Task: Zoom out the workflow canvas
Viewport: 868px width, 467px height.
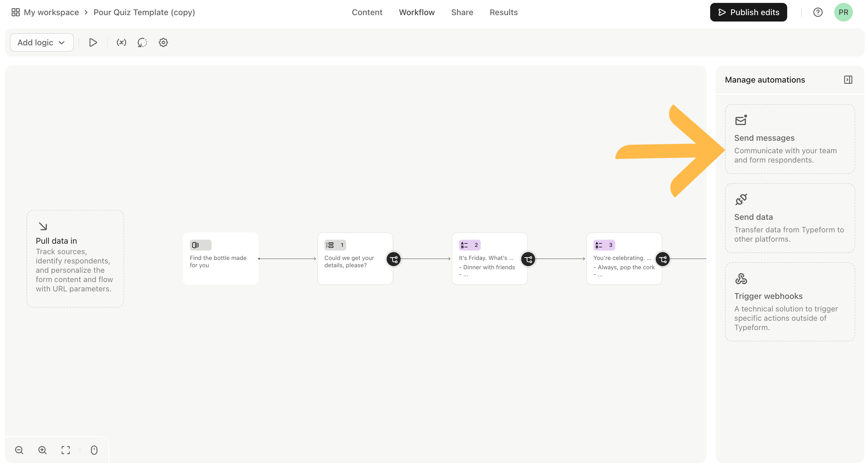Action: tap(19, 450)
